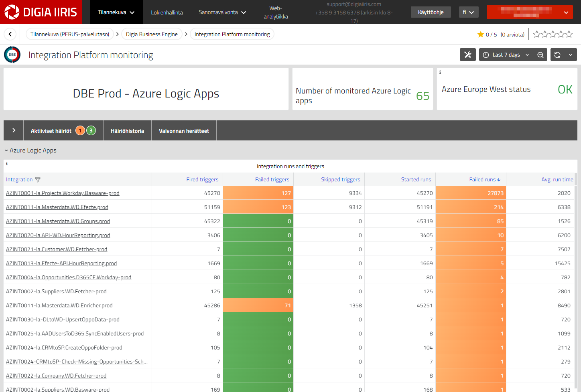Screen dimensions: 581x392
Task: Open the Valvonnan herätteet tab
Action: 184,131
